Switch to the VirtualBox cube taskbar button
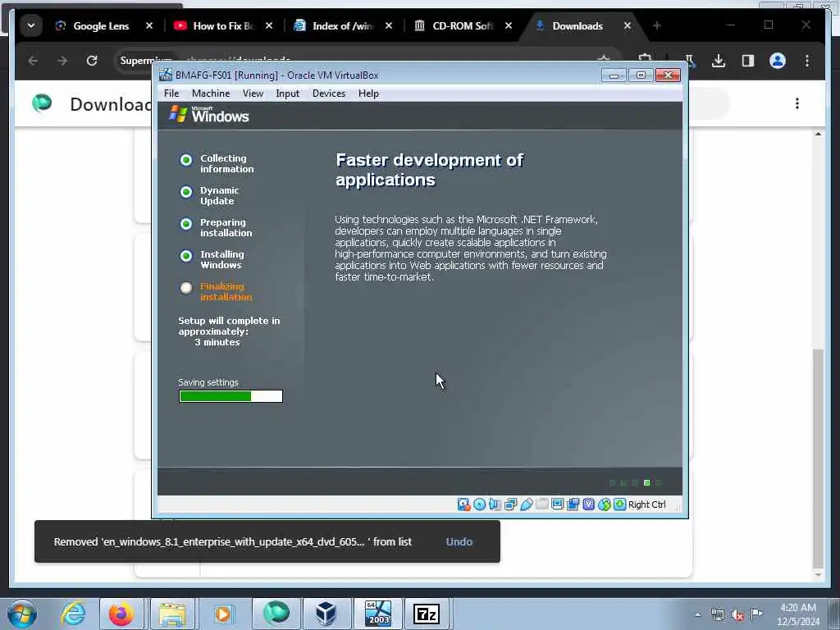The height and width of the screenshot is (630, 840). pyautogui.click(x=326, y=614)
